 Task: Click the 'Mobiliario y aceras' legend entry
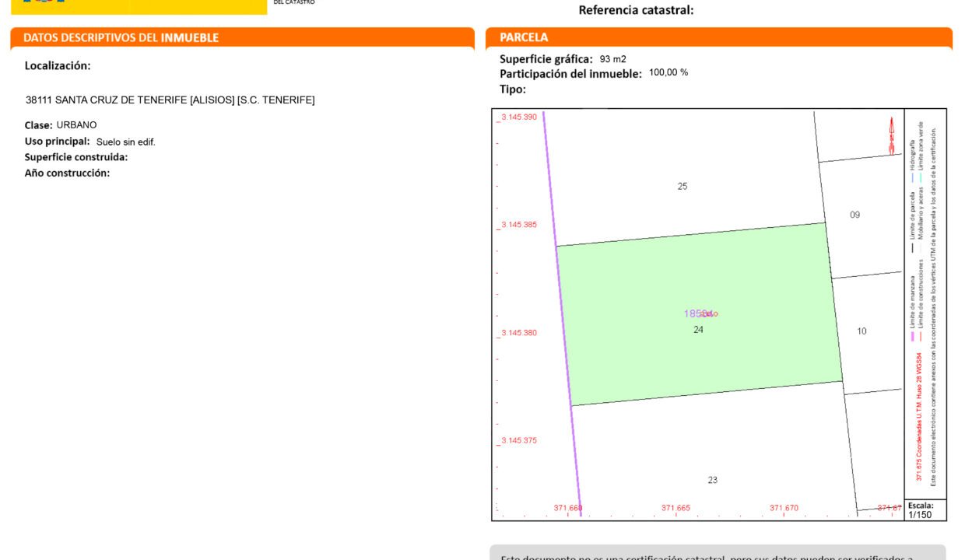click(921, 212)
